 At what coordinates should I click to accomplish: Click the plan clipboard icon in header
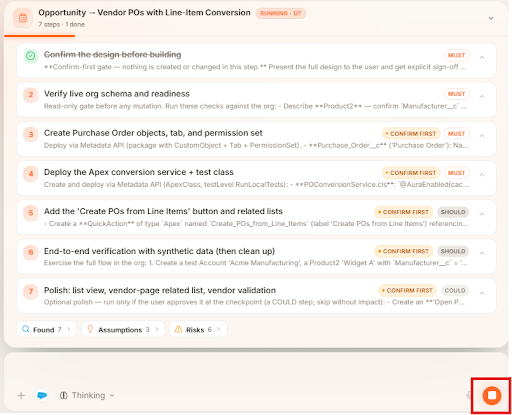pyautogui.click(x=23, y=18)
